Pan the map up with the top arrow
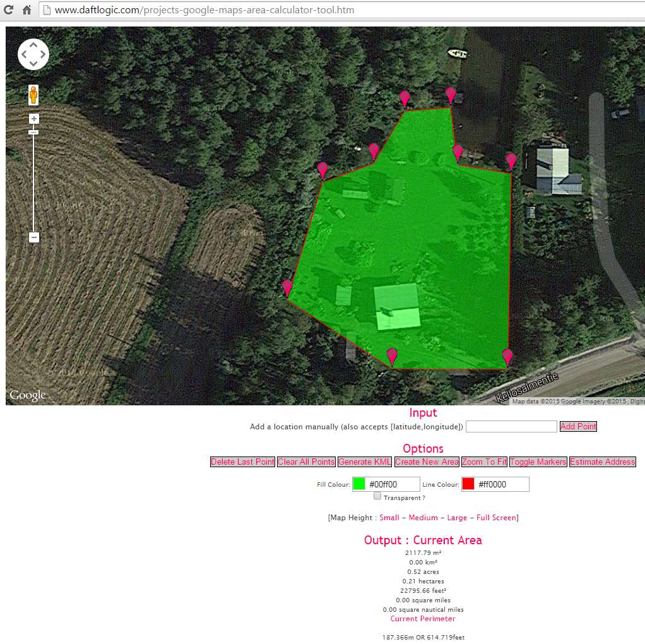The width and height of the screenshot is (645, 644). point(33,44)
